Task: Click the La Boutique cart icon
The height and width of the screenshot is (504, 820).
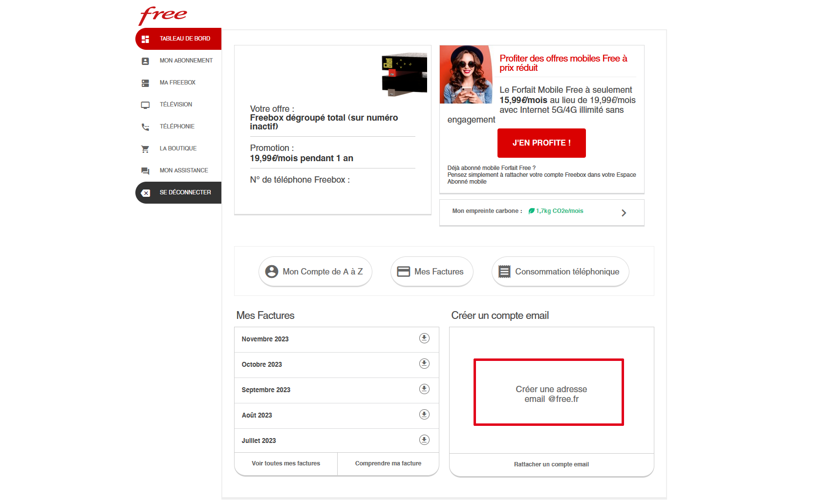Action: pyautogui.click(x=145, y=149)
